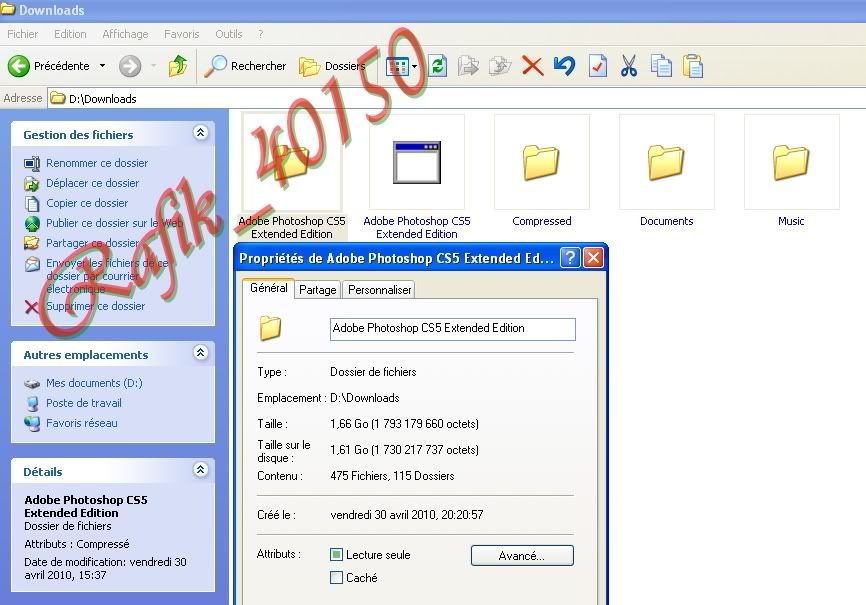This screenshot has height=605, width=866.
Task: Open the Précédente history dropdown arrow
Action: [x=102, y=66]
